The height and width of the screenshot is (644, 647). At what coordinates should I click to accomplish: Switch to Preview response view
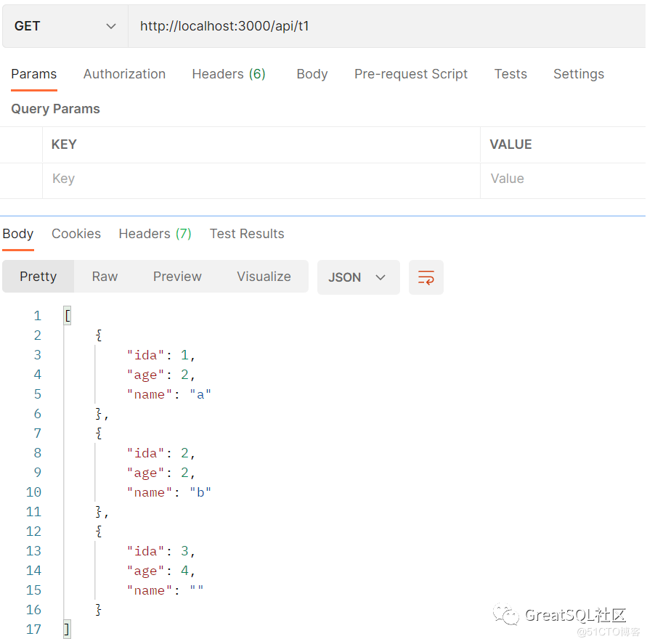[x=177, y=277]
